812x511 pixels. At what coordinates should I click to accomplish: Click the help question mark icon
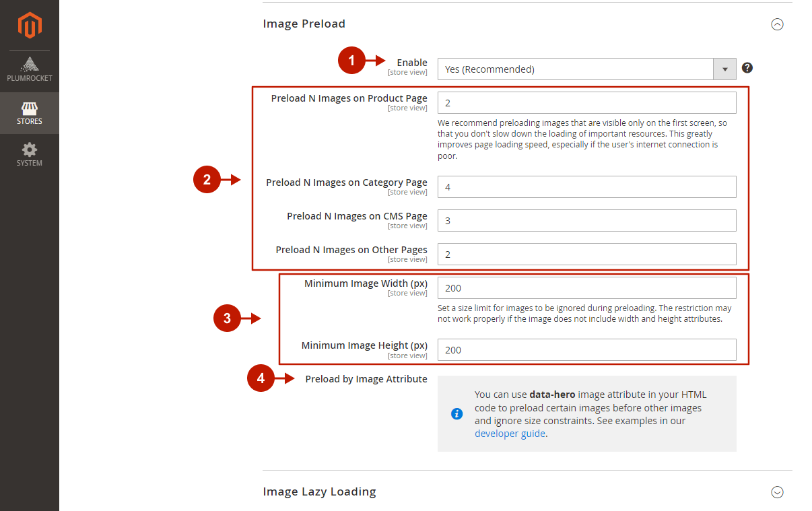tap(747, 68)
